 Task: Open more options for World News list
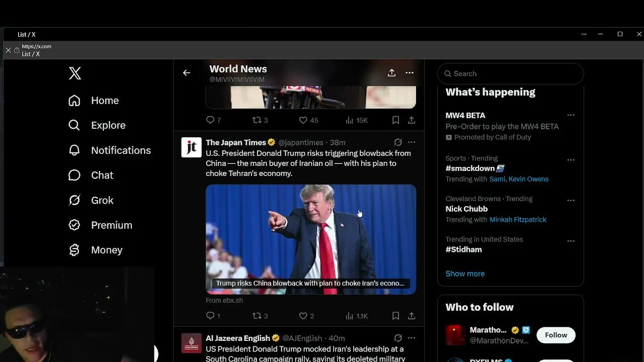pyautogui.click(x=410, y=73)
